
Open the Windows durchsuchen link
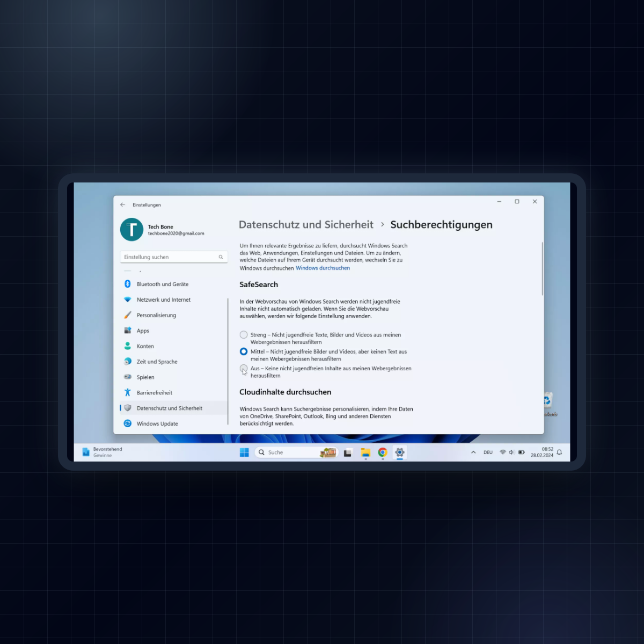pyautogui.click(x=323, y=268)
